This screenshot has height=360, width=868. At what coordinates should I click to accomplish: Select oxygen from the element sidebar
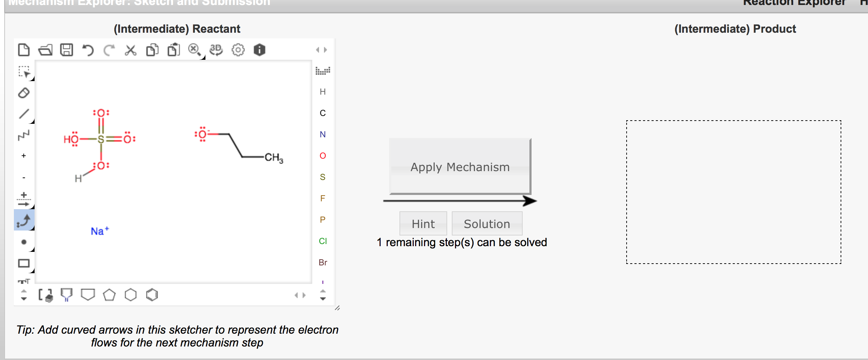coord(322,155)
